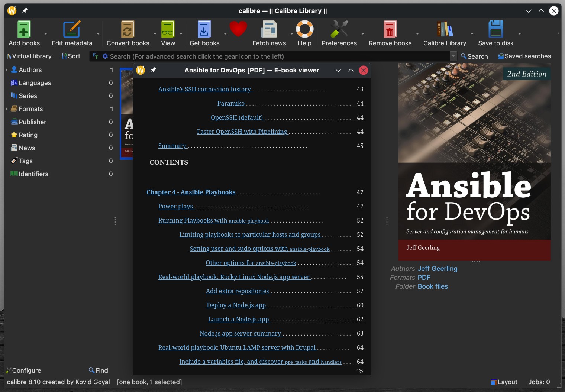565x392 pixels.
Task: Click the Get books icon
Action: (204, 29)
